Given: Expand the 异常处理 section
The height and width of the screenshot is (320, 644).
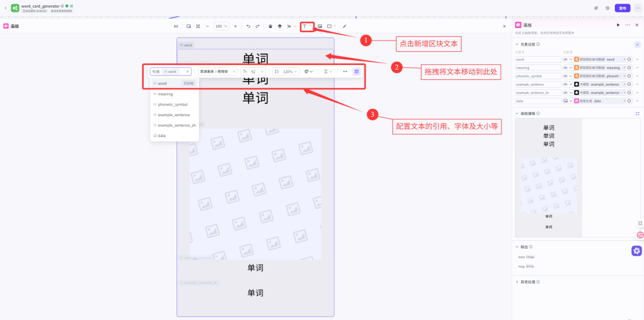Looking at the screenshot, I should [x=517, y=282].
